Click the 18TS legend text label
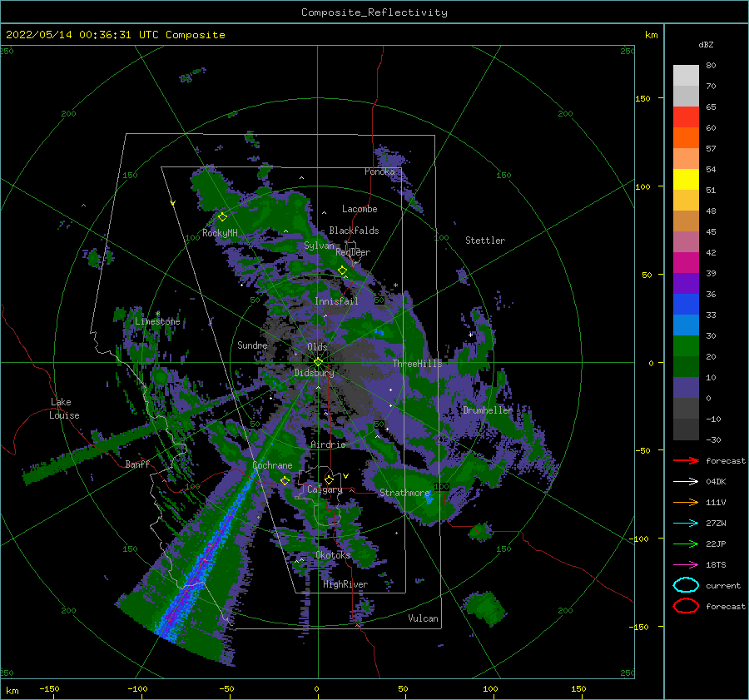 (x=716, y=565)
